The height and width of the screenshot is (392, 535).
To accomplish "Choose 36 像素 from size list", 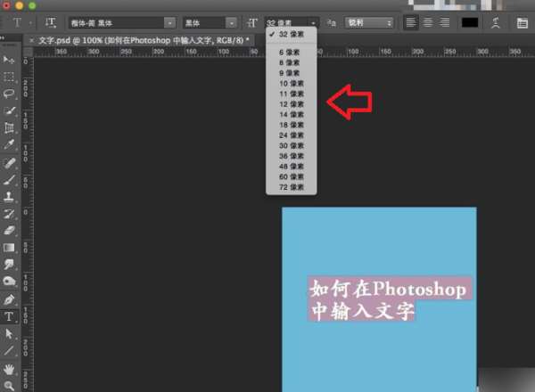I will pyautogui.click(x=292, y=156).
